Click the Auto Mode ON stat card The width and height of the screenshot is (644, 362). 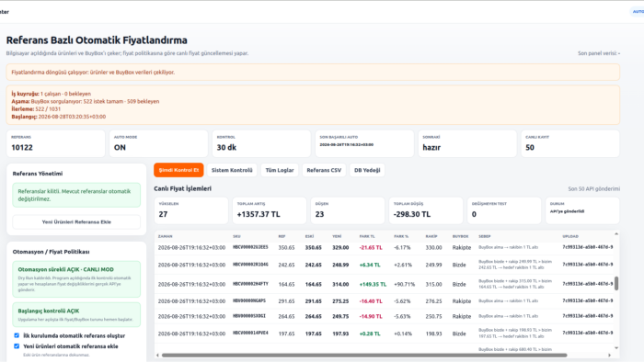tap(158, 143)
